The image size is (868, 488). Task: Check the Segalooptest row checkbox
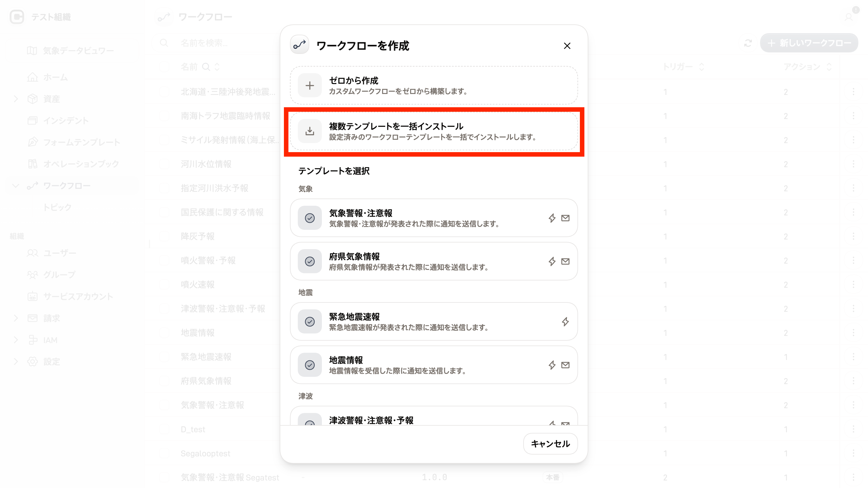click(x=164, y=453)
